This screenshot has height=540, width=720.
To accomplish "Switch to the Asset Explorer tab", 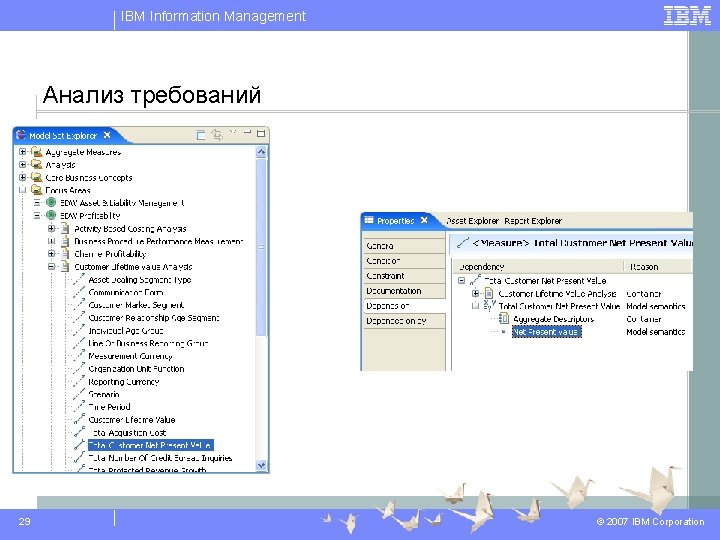I will coord(472,220).
